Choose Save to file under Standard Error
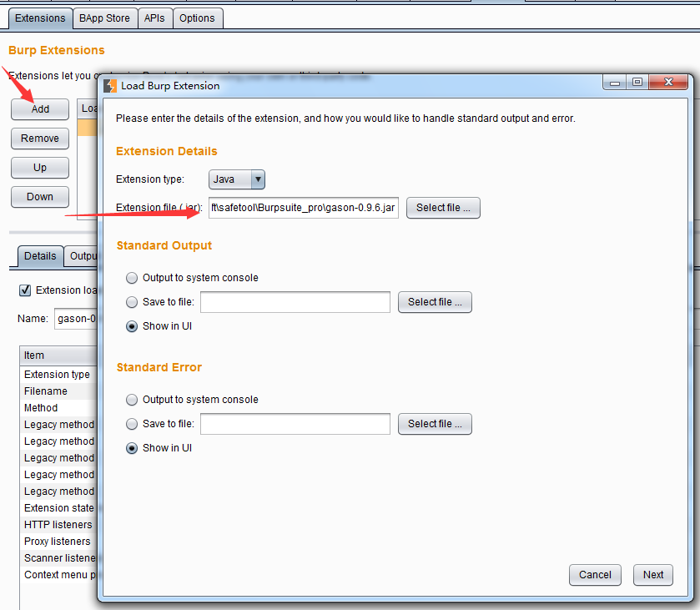700x610 pixels. (131, 424)
